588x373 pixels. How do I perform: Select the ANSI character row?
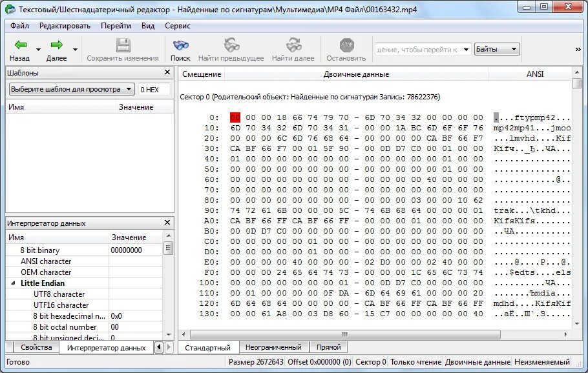point(85,261)
